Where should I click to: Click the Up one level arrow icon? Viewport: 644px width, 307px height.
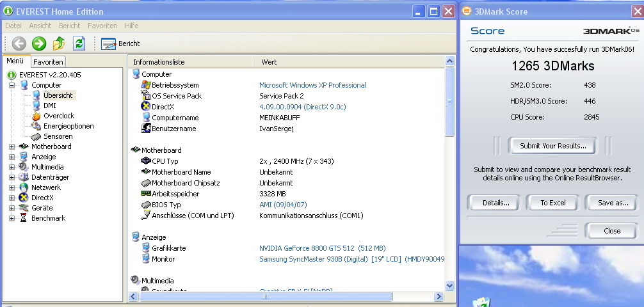pyautogui.click(x=59, y=43)
